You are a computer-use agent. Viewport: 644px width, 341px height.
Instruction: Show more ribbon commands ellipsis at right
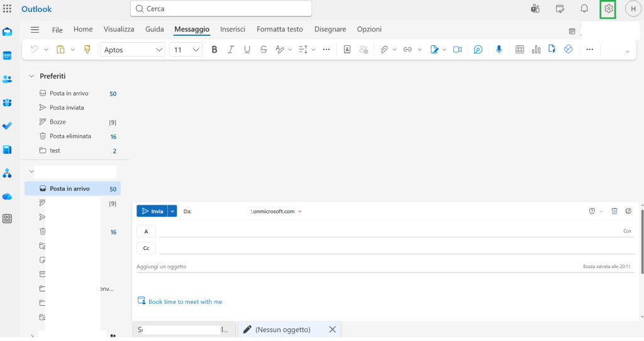point(590,50)
